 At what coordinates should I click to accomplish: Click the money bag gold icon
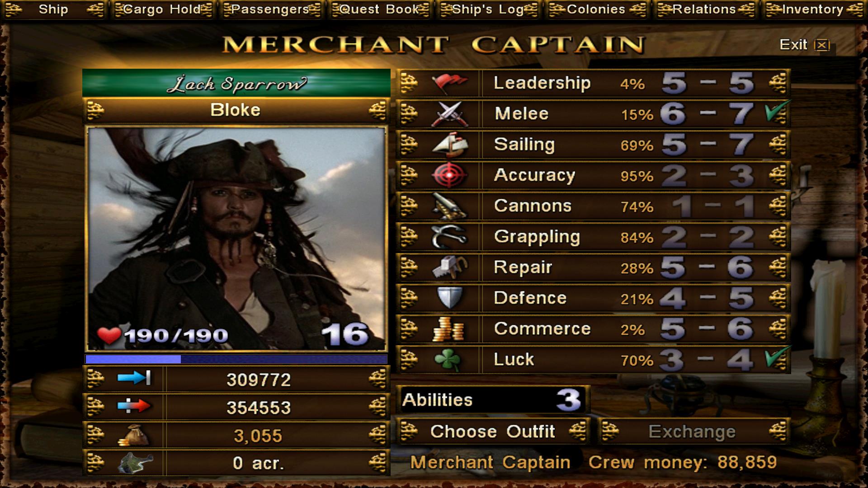pos(134,436)
